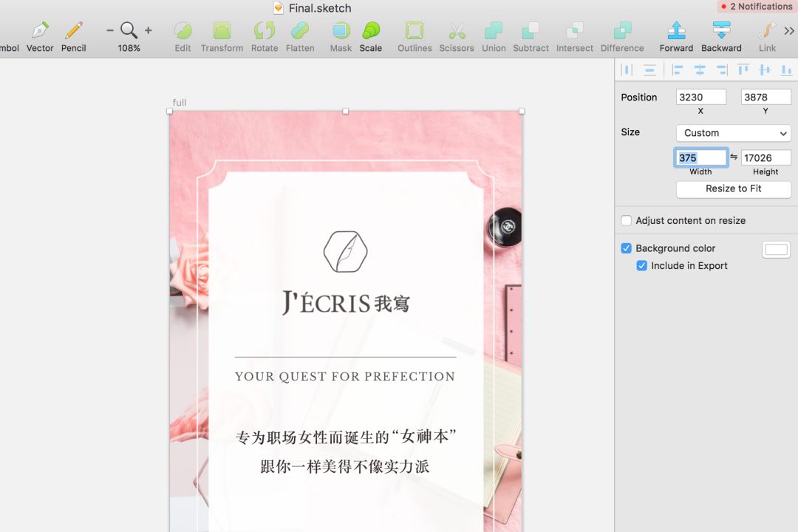Select the artboard label "full"
798x532 pixels.
pyautogui.click(x=179, y=102)
